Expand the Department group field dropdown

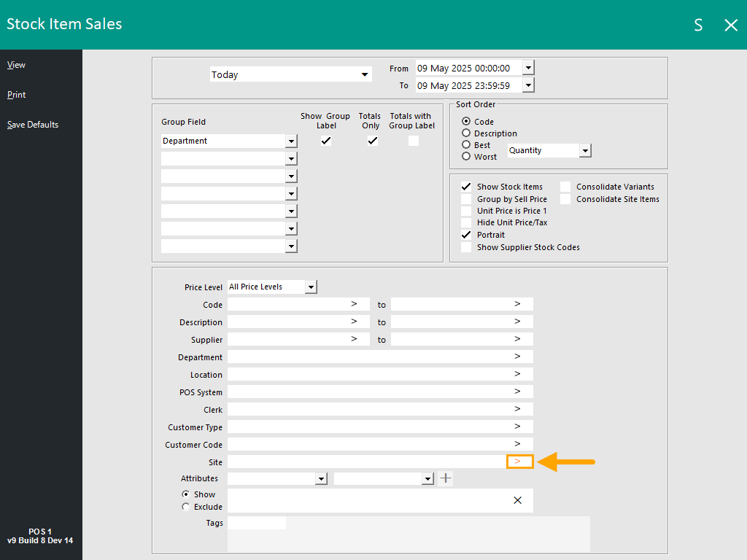click(291, 141)
